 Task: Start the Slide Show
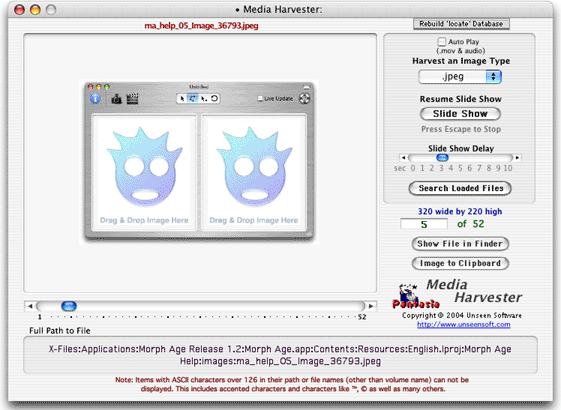pyautogui.click(x=460, y=114)
